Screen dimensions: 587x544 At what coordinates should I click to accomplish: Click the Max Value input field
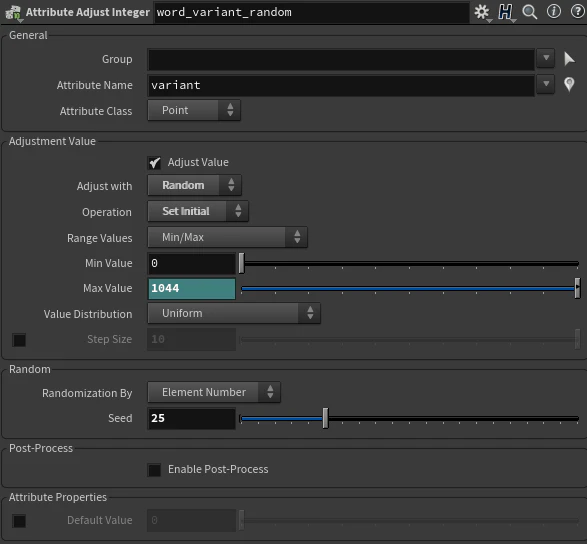pyautogui.click(x=192, y=289)
